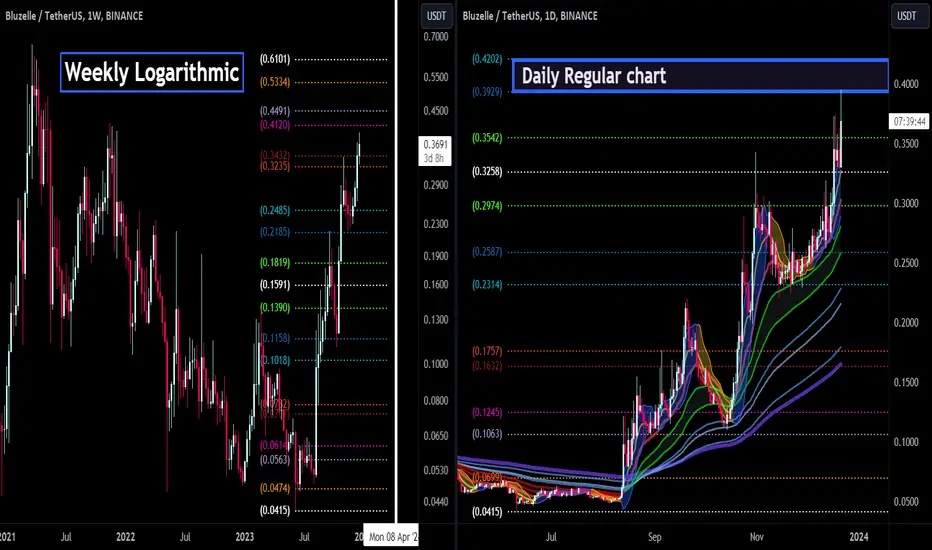Screen dimensions: 932x550
Task: Click the 2023 label on the weekly time axis
Action: coord(244,537)
